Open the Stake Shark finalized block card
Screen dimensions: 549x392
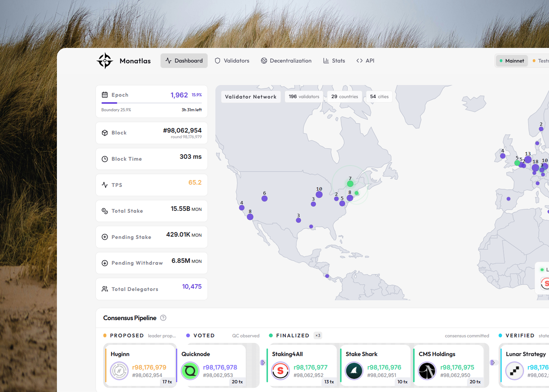pos(375,365)
